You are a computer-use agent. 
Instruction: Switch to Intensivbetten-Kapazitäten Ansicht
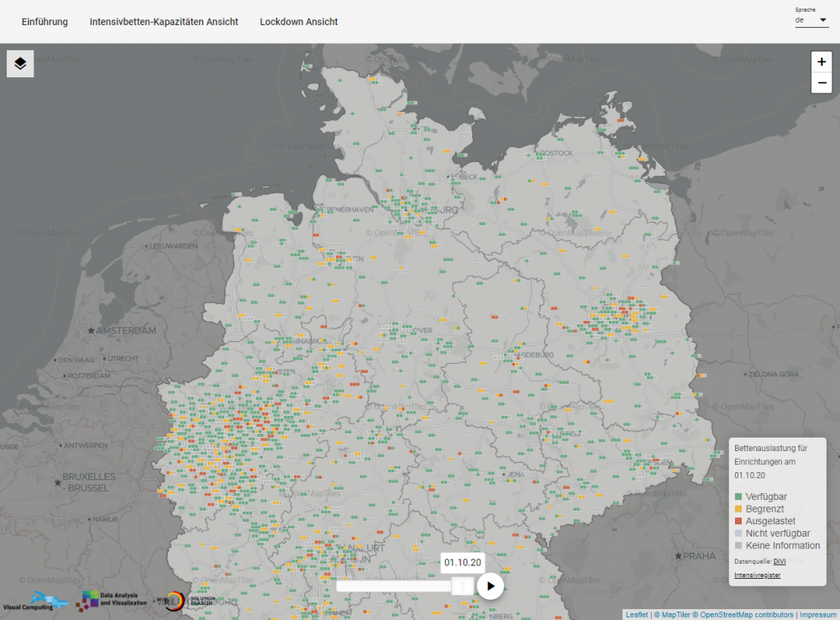[164, 22]
